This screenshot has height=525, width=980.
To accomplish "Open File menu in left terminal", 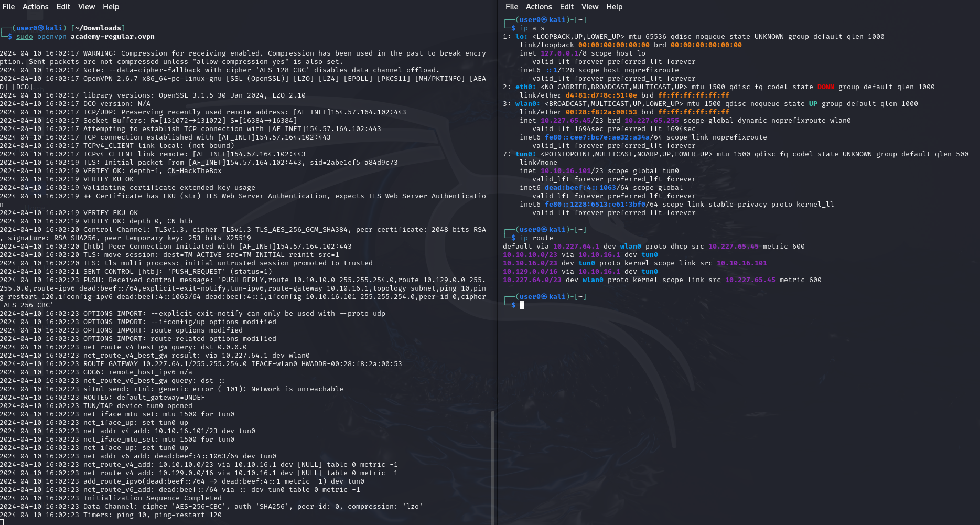I will pos(8,7).
